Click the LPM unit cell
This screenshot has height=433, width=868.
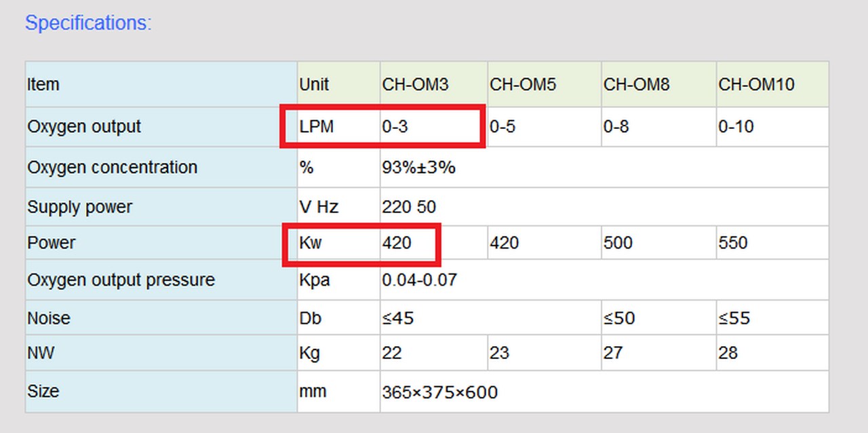tap(317, 127)
